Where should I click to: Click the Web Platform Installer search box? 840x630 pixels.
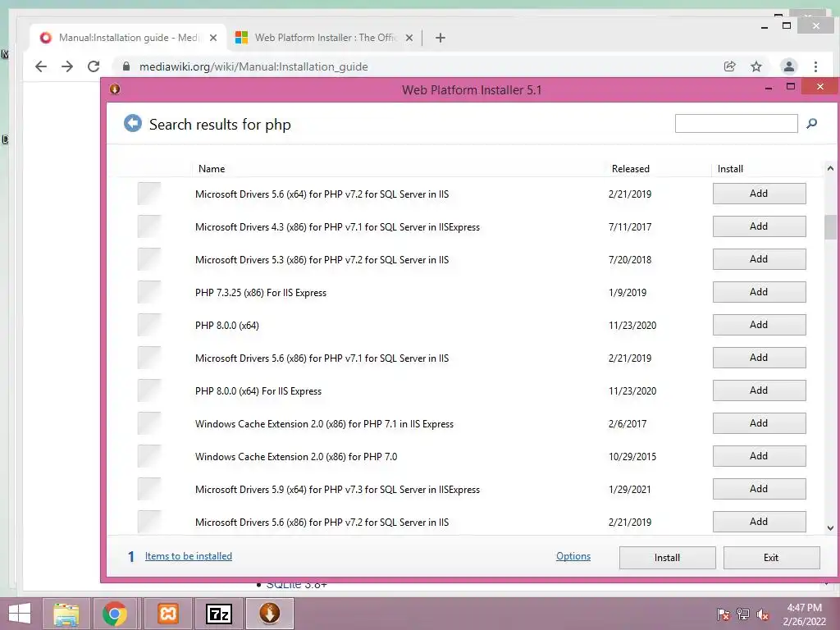click(x=736, y=123)
